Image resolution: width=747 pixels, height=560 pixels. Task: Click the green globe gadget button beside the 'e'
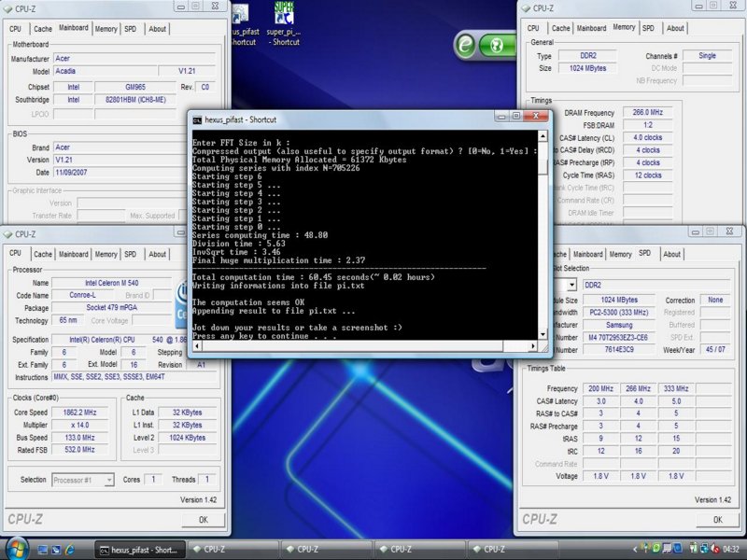pyautogui.click(x=496, y=46)
